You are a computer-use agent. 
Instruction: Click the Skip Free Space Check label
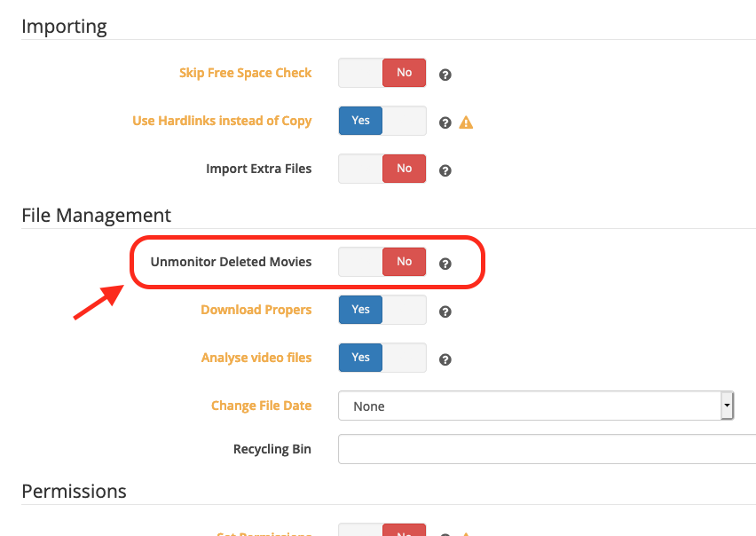pyautogui.click(x=246, y=73)
